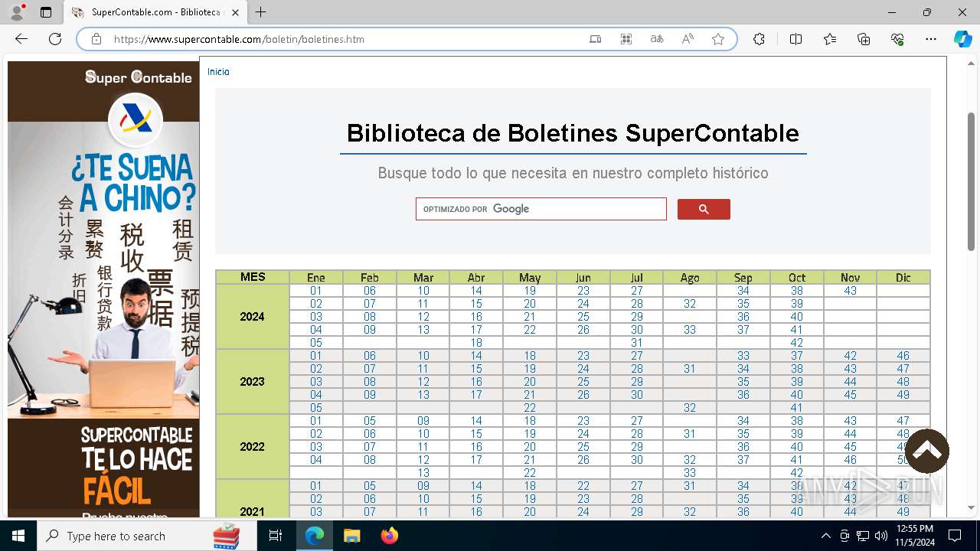This screenshot has width=980, height=551.
Task: Open 2023 bulletin 05 in Ene
Action: pos(316,408)
